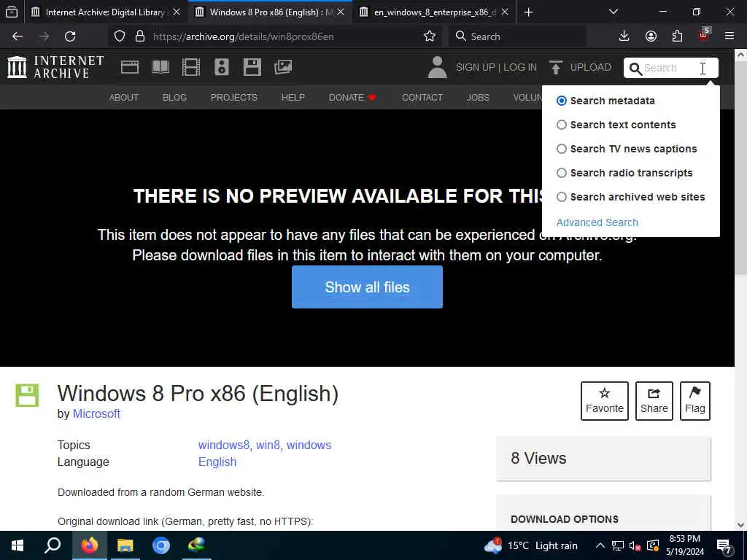Open the Microsoft creator link
The width and height of the screenshot is (747, 560).
point(96,414)
